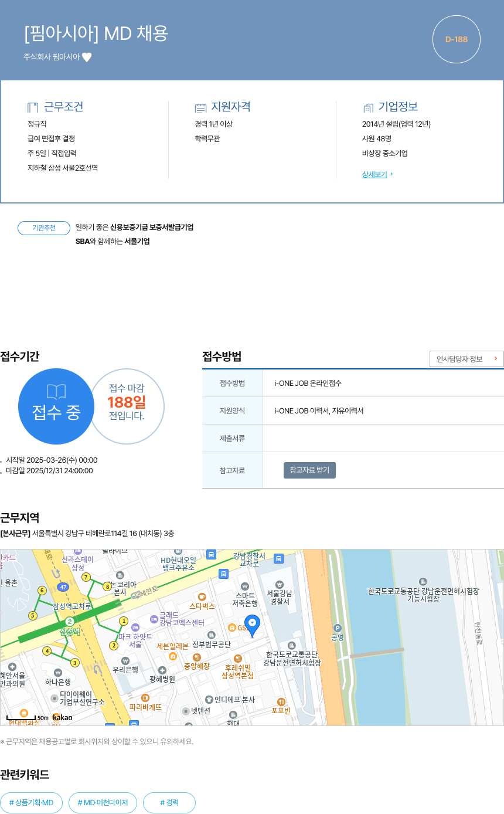Click exit 3 marker on map

pyautogui.click(x=74, y=663)
